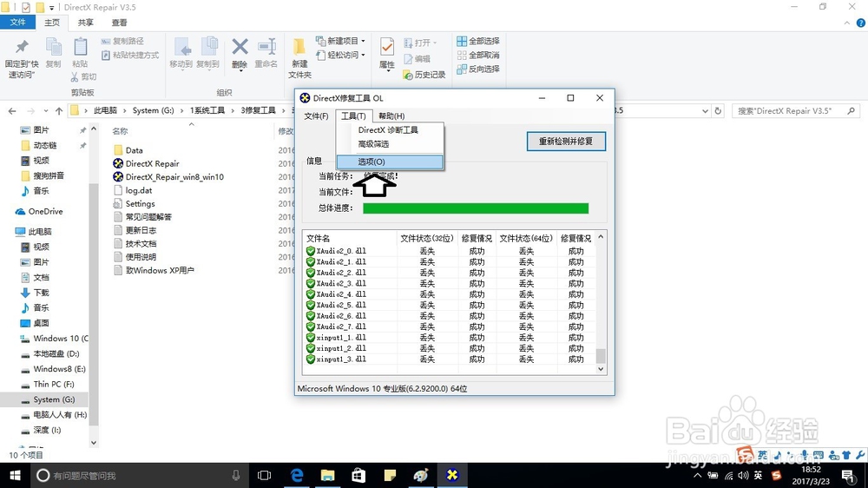Open New item (新建项目) dropdown
The image size is (868, 488).
[340, 41]
